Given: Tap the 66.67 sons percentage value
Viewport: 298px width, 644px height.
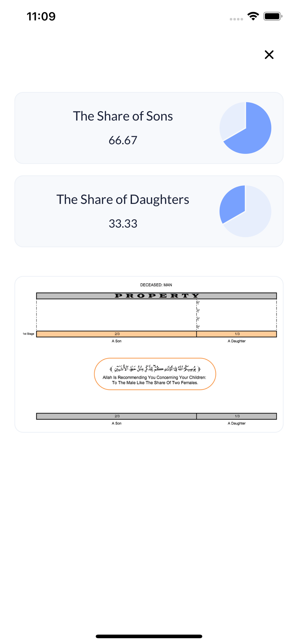Looking at the screenshot, I should [123, 140].
